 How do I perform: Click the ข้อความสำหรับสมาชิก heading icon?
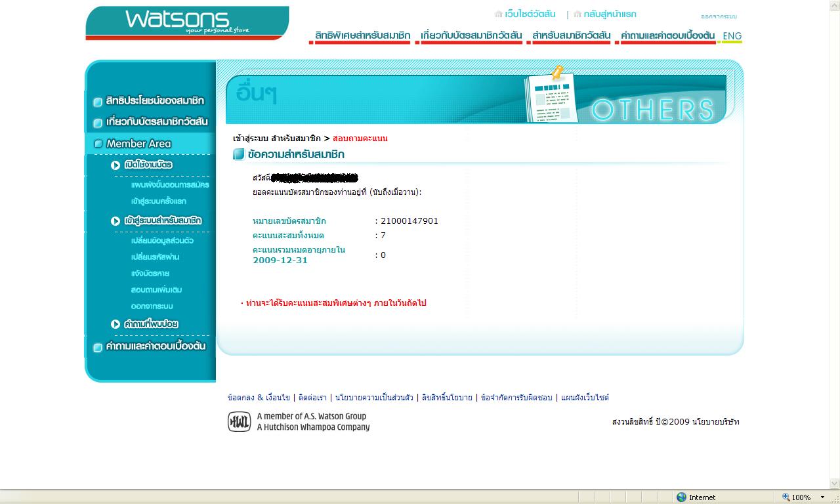pyautogui.click(x=239, y=155)
